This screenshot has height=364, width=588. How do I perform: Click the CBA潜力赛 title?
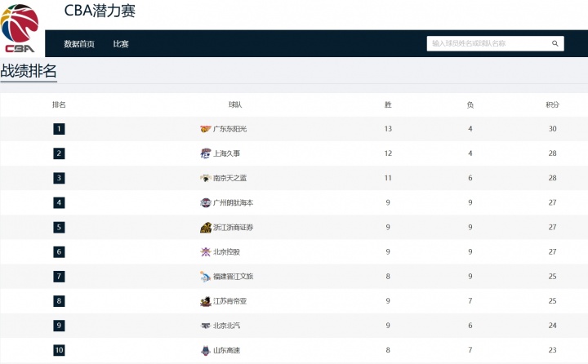(x=100, y=11)
